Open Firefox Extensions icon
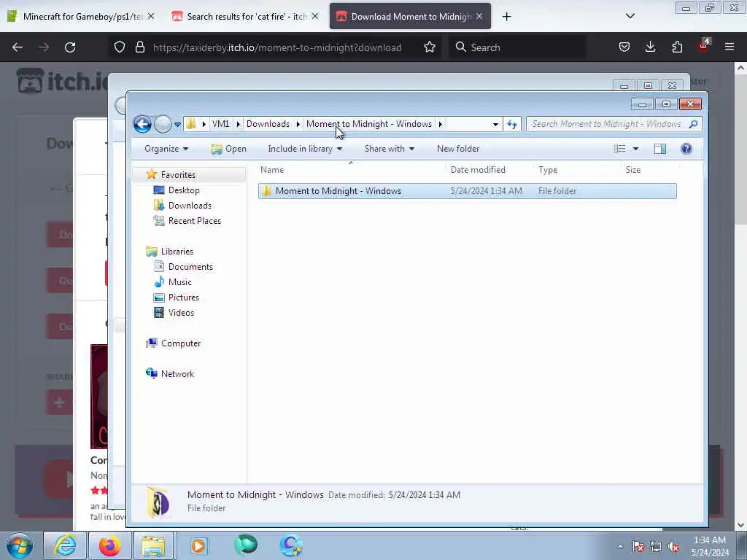Viewport: 747px width, 560px height. [677, 47]
